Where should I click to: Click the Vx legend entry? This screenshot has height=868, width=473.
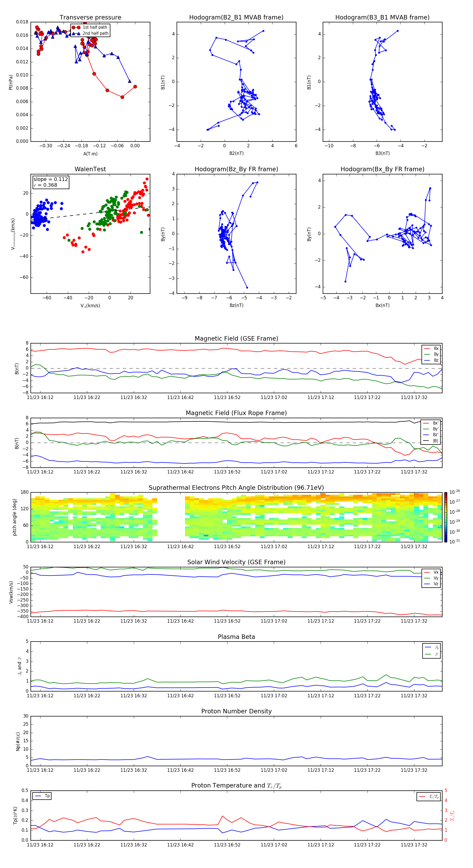coord(431,572)
